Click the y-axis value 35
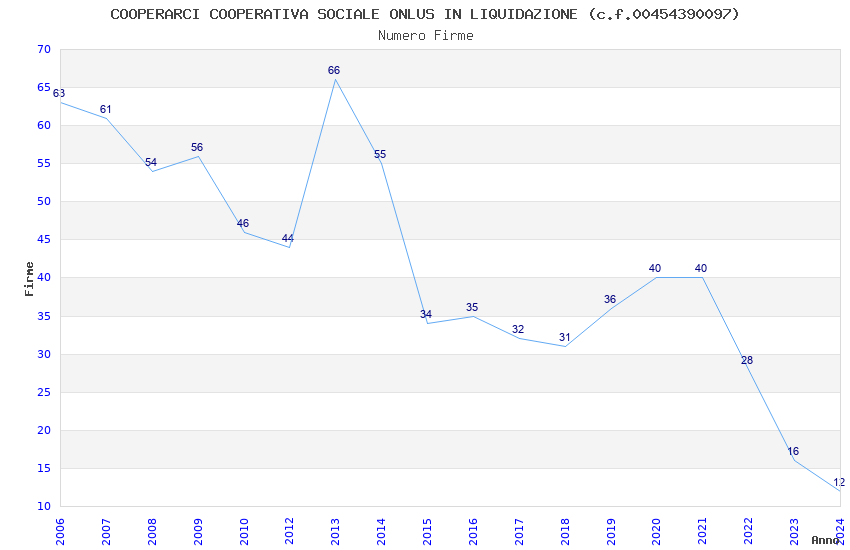The width and height of the screenshot is (850, 550). [x=44, y=316]
